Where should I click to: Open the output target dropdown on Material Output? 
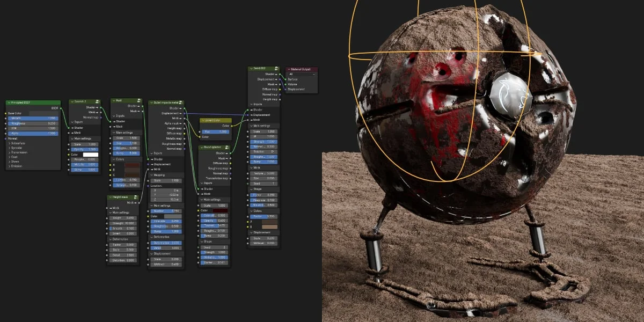click(x=302, y=74)
